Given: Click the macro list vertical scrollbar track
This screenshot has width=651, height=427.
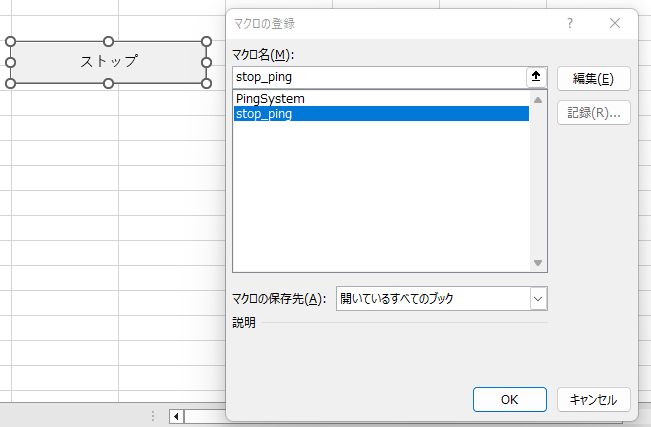Looking at the screenshot, I should [538, 180].
